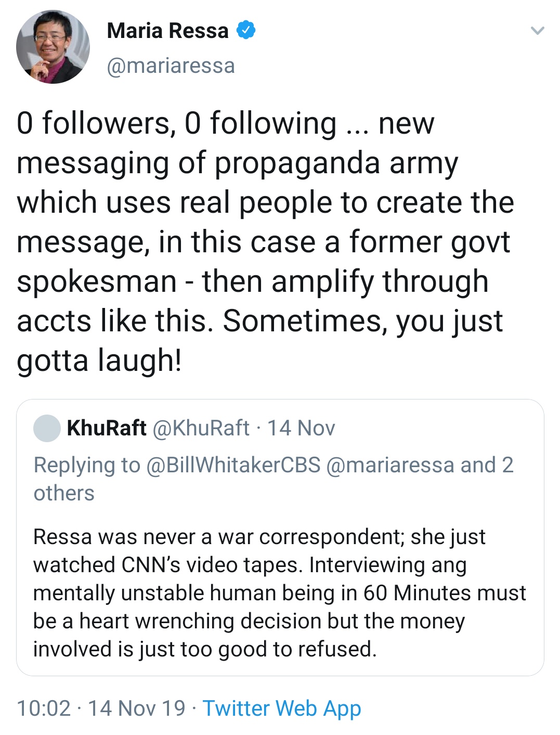The image size is (560, 735).
Task: Click the 'Replying to' label
Action: [x=87, y=465]
